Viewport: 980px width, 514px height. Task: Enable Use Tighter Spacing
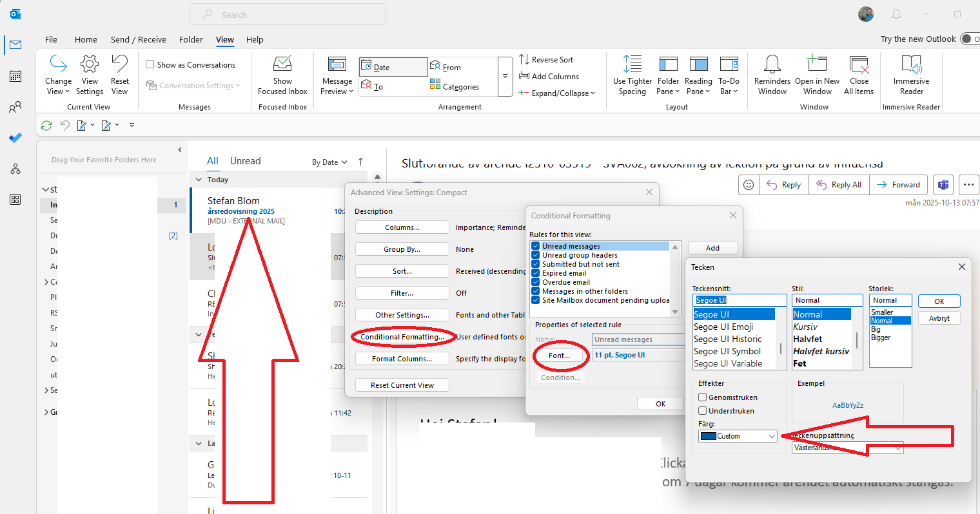[632, 74]
